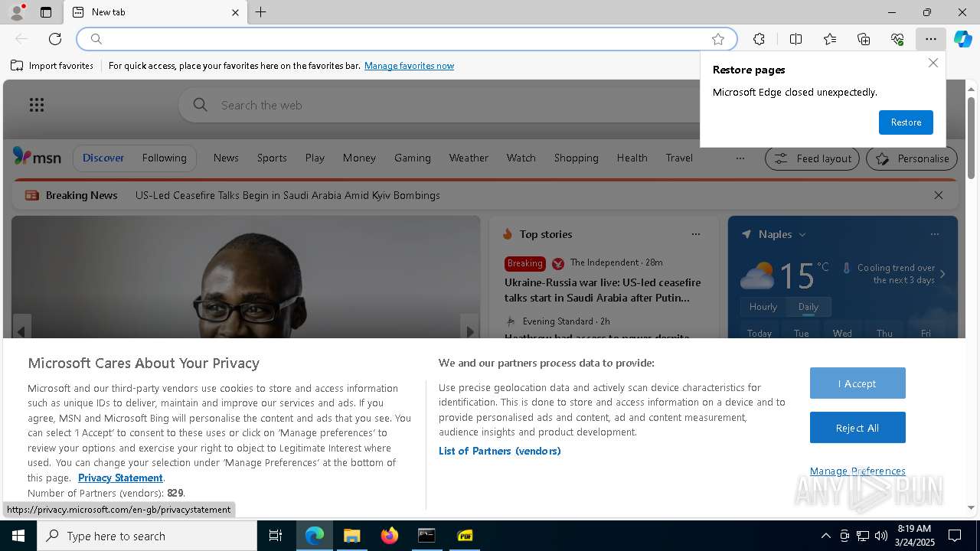Open weather card more options ellipsis
This screenshot has width=980, height=551.
[934, 234]
